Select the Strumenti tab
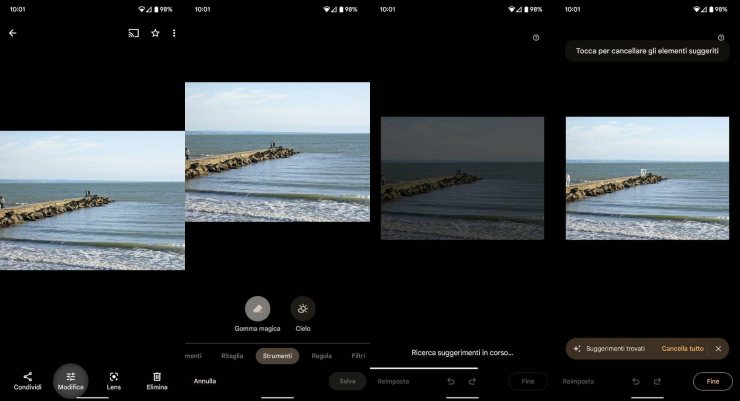 click(x=278, y=356)
